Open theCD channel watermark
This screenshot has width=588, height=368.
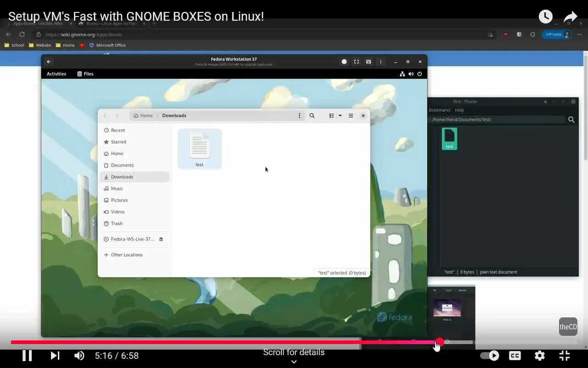point(568,327)
